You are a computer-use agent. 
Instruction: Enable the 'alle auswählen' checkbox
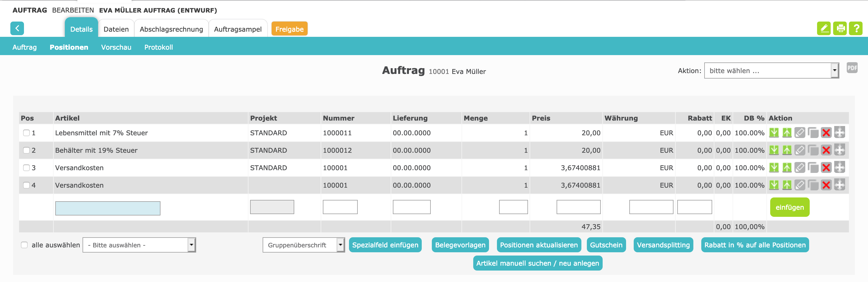[x=24, y=245]
